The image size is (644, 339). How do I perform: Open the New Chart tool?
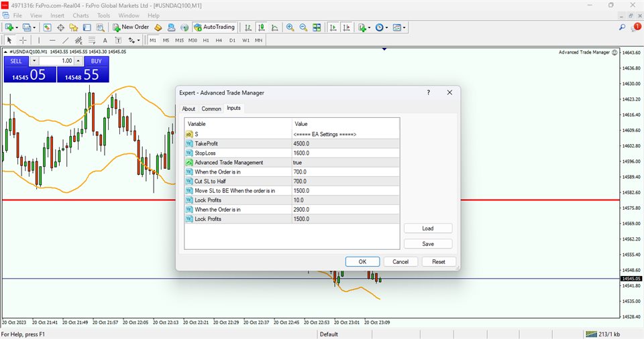point(9,27)
